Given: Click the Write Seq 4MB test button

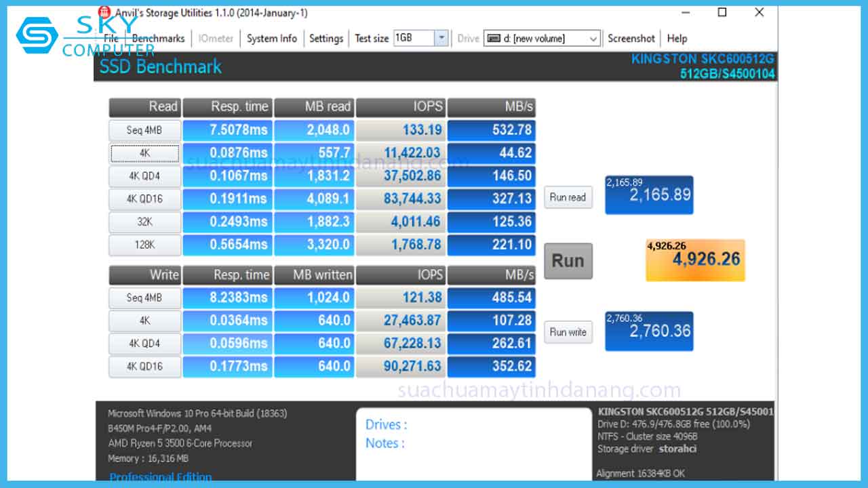Looking at the screenshot, I should [144, 298].
